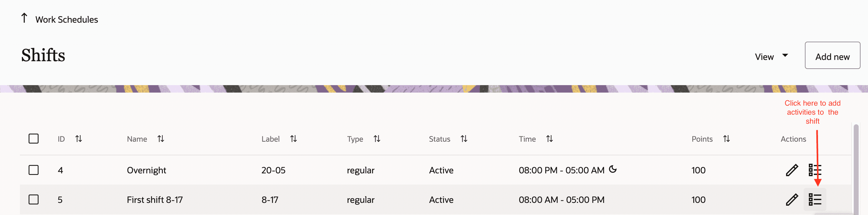Edit the Overnight shift using the pencil icon

pos(792,170)
